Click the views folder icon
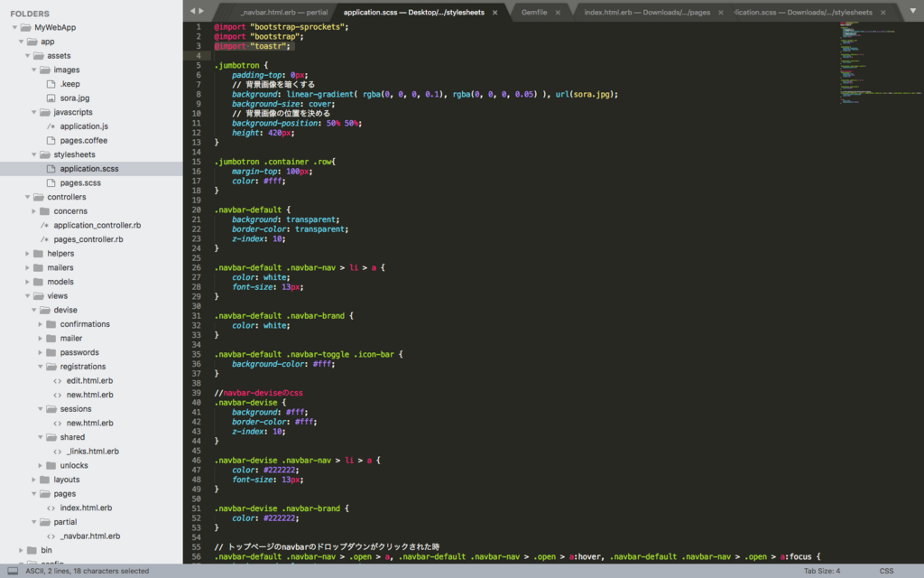 (38, 296)
